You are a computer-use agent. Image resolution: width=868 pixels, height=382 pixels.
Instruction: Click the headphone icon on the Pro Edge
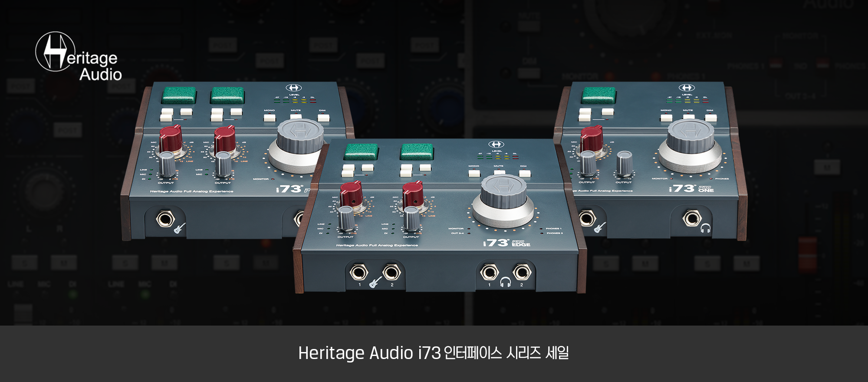pos(505,283)
